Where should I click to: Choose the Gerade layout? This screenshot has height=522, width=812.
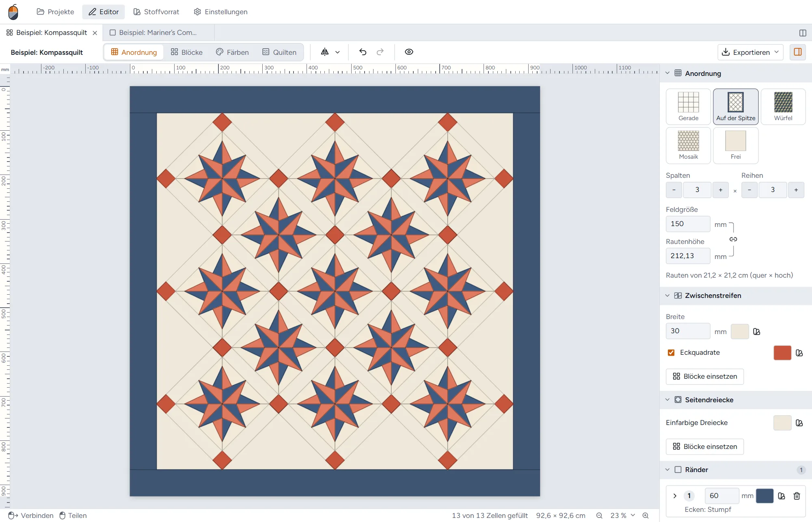(688, 106)
